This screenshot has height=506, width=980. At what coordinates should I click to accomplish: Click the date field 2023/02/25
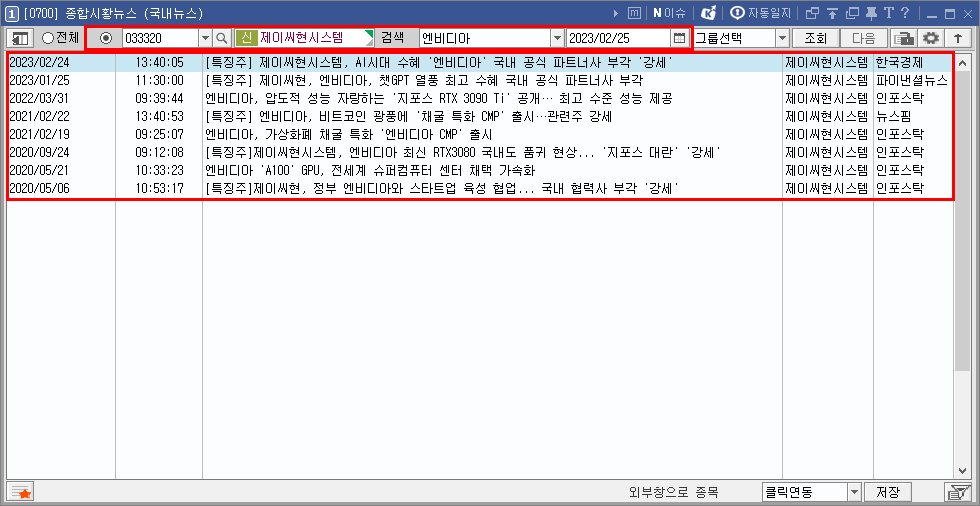coord(619,38)
